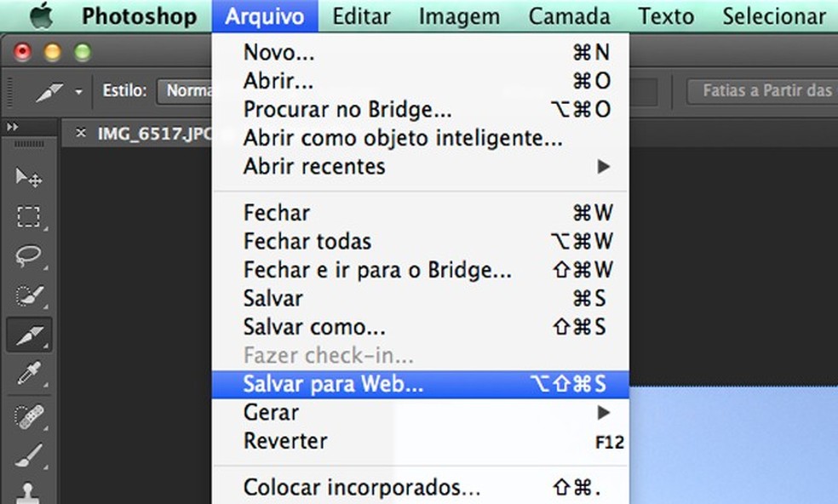The height and width of the screenshot is (504, 838).
Task: Click the highlighted Slice tool in the toolbar
Action: pyautogui.click(x=30, y=335)
